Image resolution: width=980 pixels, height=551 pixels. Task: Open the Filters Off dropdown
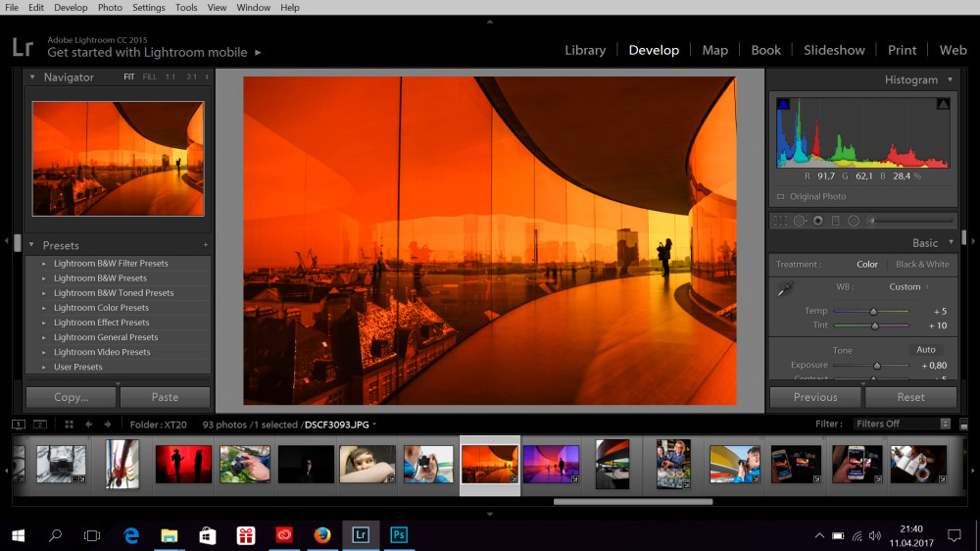[902, 425]
